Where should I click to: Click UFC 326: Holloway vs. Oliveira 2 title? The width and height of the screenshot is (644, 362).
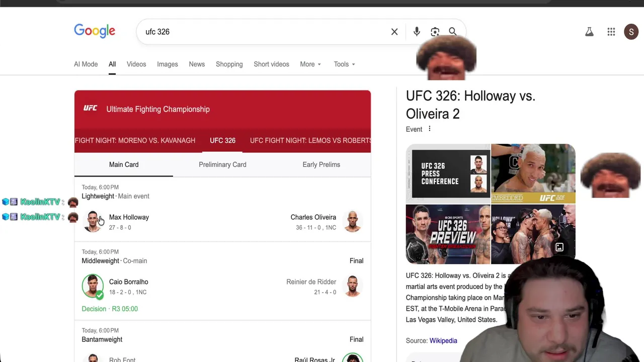tap(470, 105)
